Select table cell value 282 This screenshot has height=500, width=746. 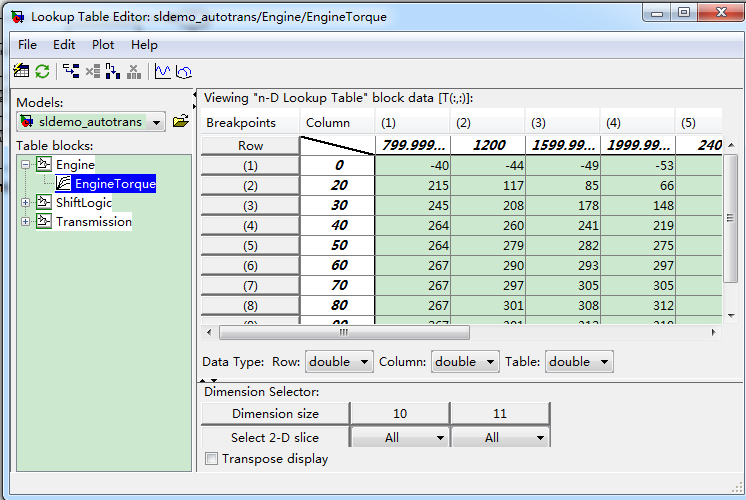tap(563, 245)
